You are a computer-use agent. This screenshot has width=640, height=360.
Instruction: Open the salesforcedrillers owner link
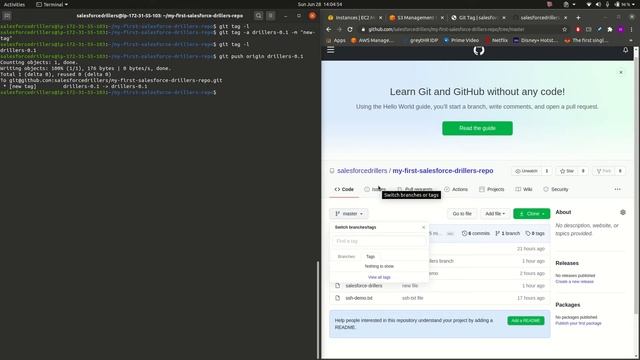point(362,171)
